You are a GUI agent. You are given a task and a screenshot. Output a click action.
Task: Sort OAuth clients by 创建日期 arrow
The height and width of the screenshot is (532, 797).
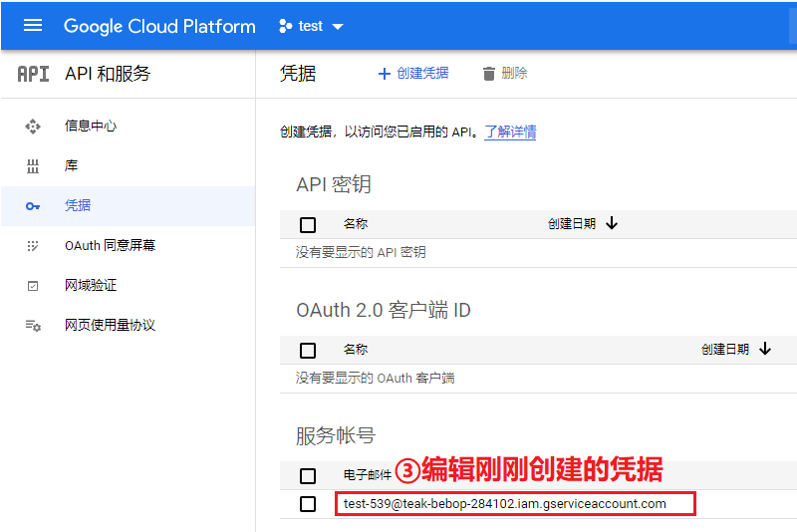[x=765, y=349]
